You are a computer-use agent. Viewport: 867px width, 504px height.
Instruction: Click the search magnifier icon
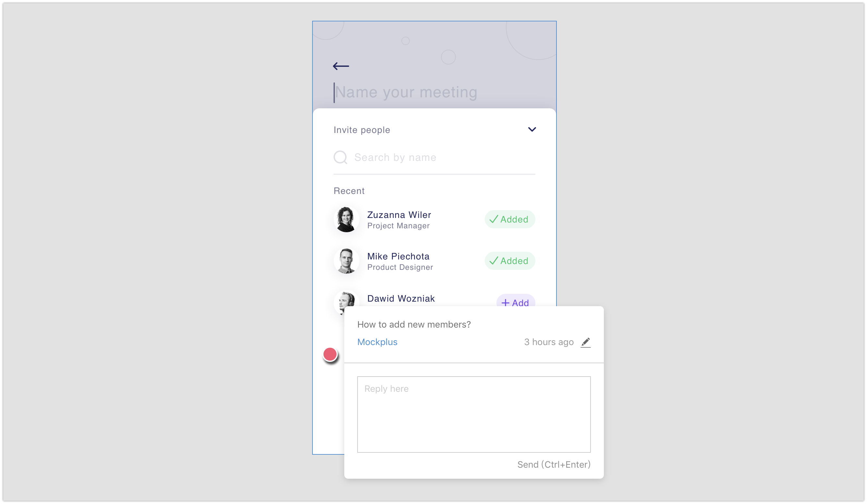341,158
